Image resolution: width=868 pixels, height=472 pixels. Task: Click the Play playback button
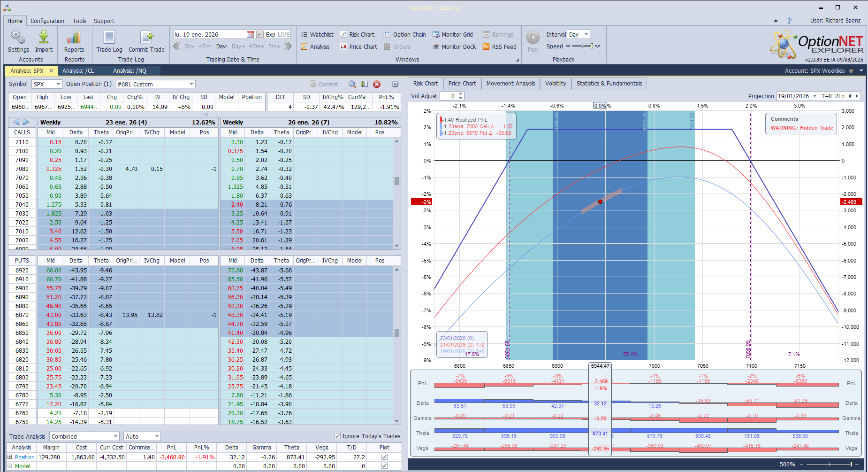[533, 41]
